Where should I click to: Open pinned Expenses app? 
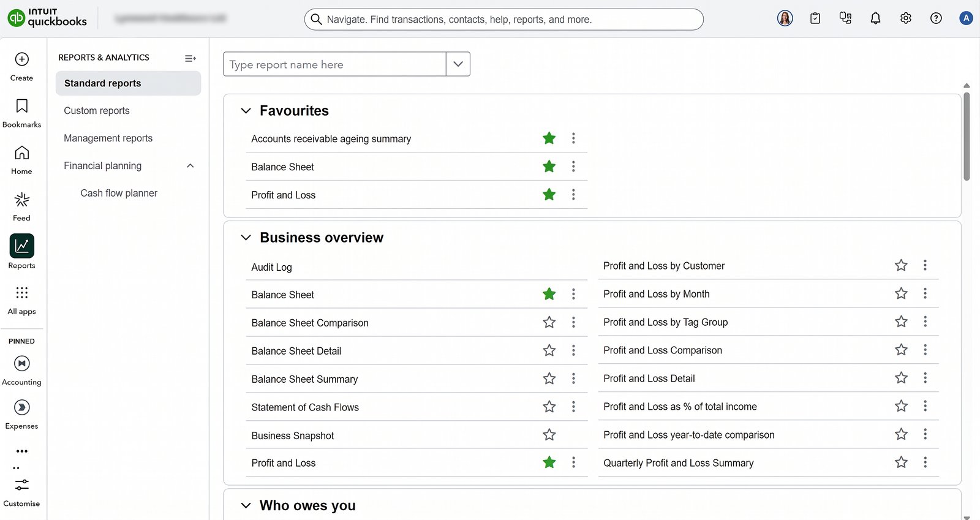click(x=22, y=415)
